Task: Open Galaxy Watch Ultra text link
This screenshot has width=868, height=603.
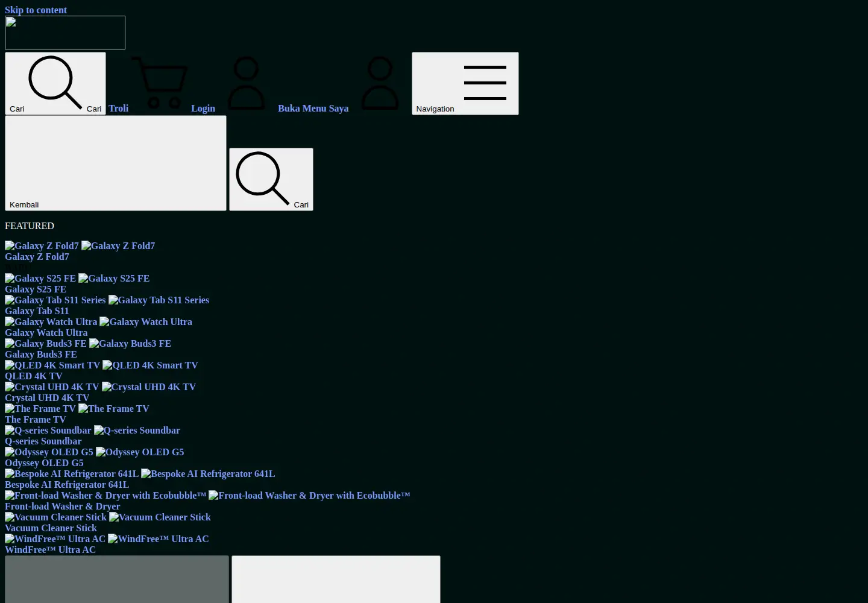Action: [x=46, y=333]
